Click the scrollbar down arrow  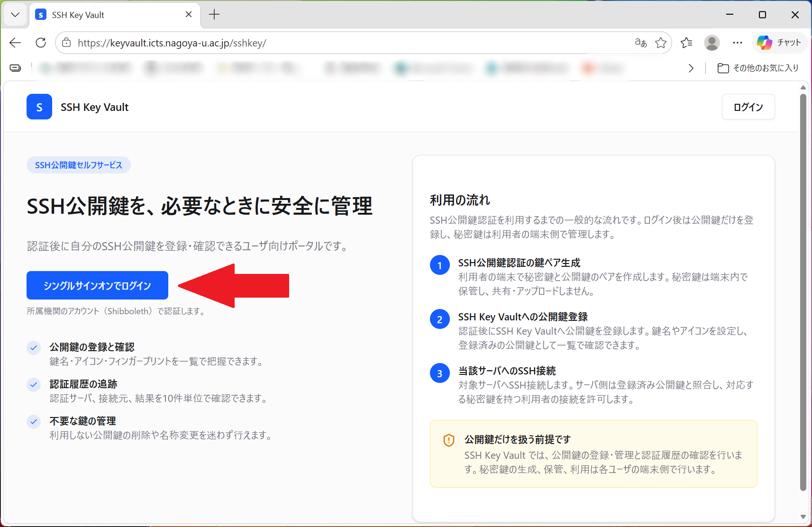click(x=803, y=517)
